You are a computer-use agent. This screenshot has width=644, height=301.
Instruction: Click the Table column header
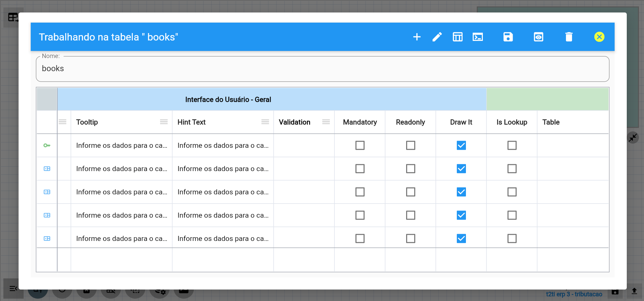551,122
